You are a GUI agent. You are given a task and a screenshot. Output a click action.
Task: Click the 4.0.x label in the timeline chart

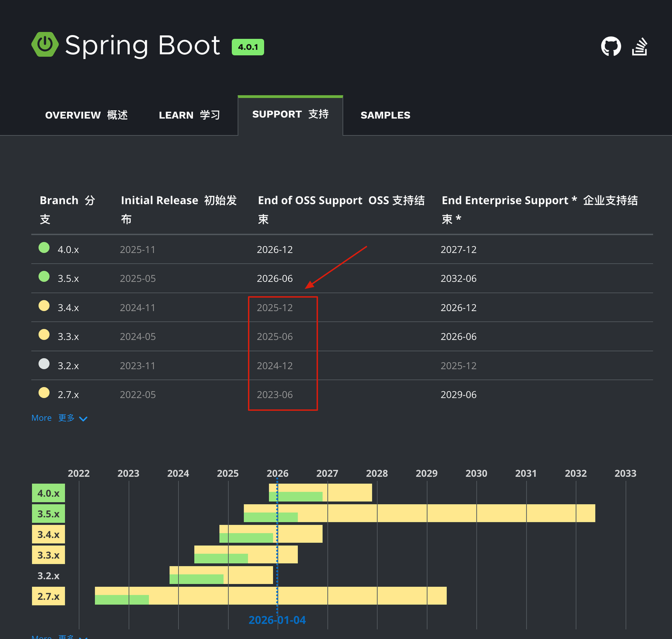[49, 493]
